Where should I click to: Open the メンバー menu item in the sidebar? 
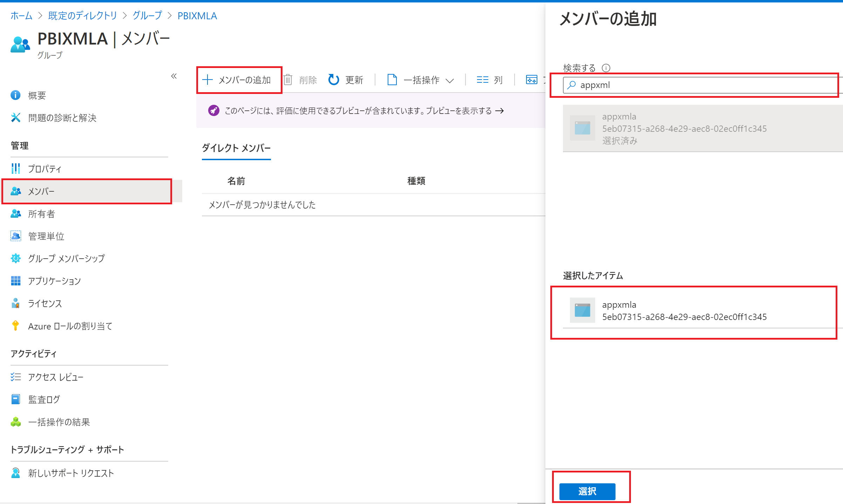tap(41, 191)
